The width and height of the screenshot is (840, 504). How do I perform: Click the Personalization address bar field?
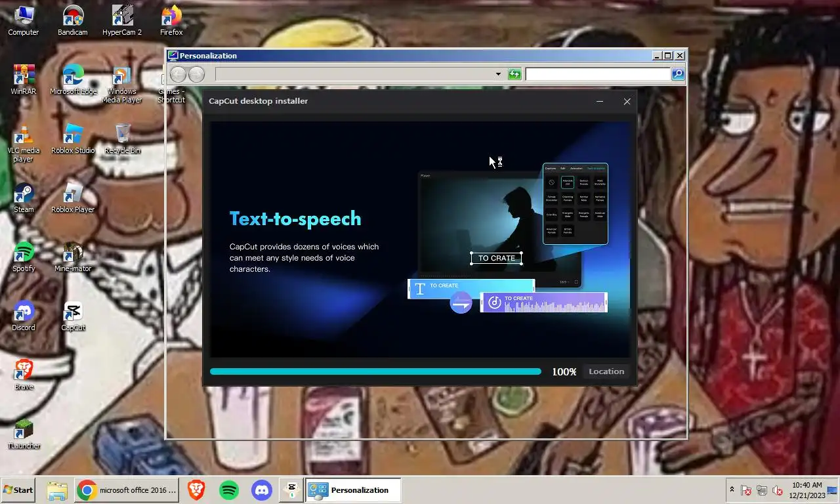354,74
